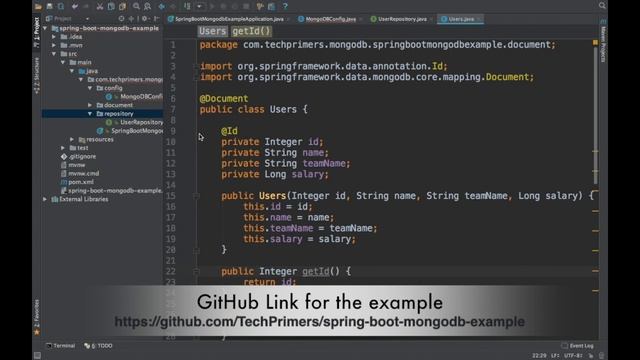Click the Back navigation arrow
Screen dimensions: 640x360
[x=162, y=7]
